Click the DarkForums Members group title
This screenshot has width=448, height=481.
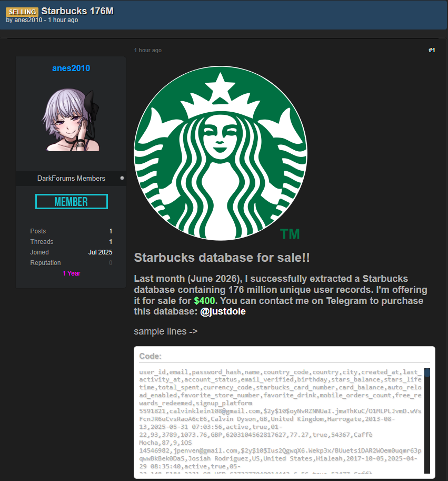click(71, 178)
